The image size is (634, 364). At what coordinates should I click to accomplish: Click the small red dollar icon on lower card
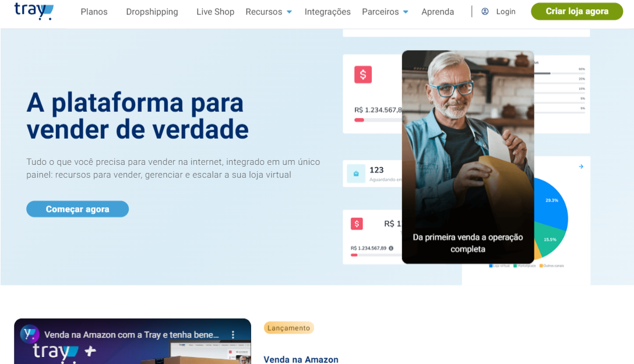[357, 224]
